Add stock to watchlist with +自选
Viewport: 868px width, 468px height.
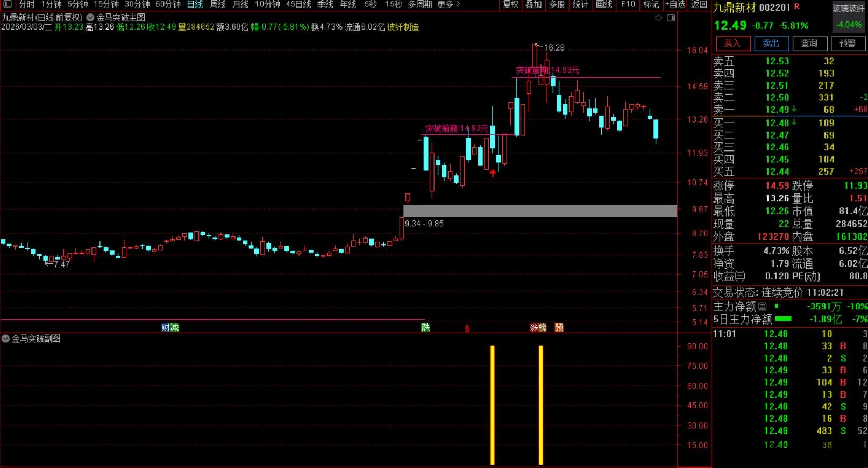pos(675,4)
